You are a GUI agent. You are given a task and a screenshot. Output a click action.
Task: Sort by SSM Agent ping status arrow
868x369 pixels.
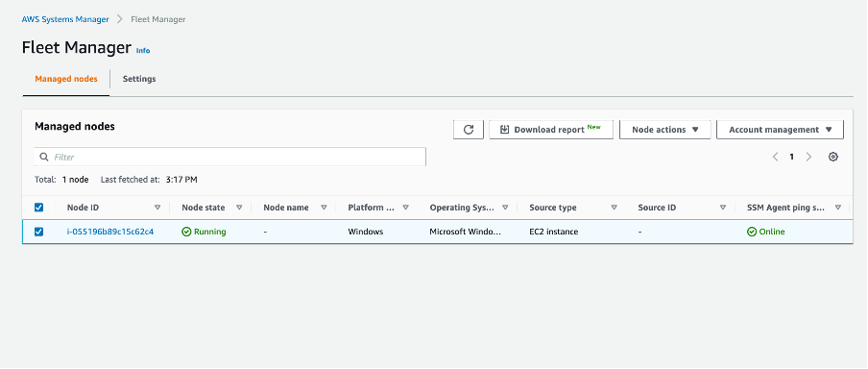point(838,208)
